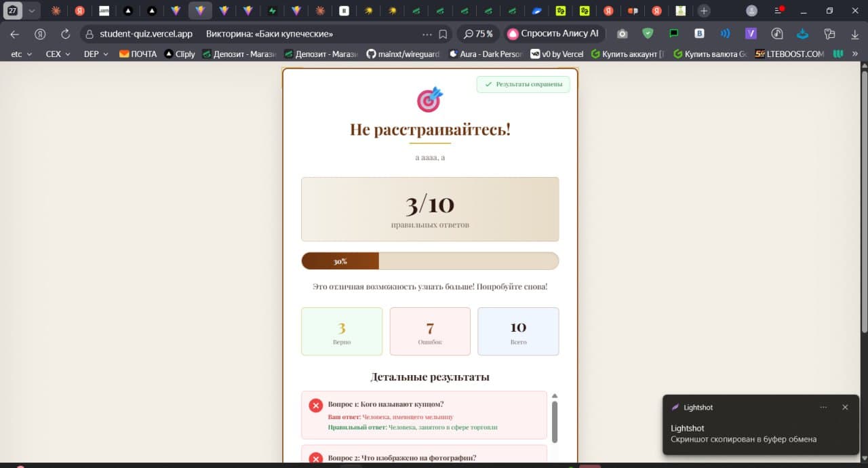
Task: Open the VK extension icon
Action: coord(698,33)
